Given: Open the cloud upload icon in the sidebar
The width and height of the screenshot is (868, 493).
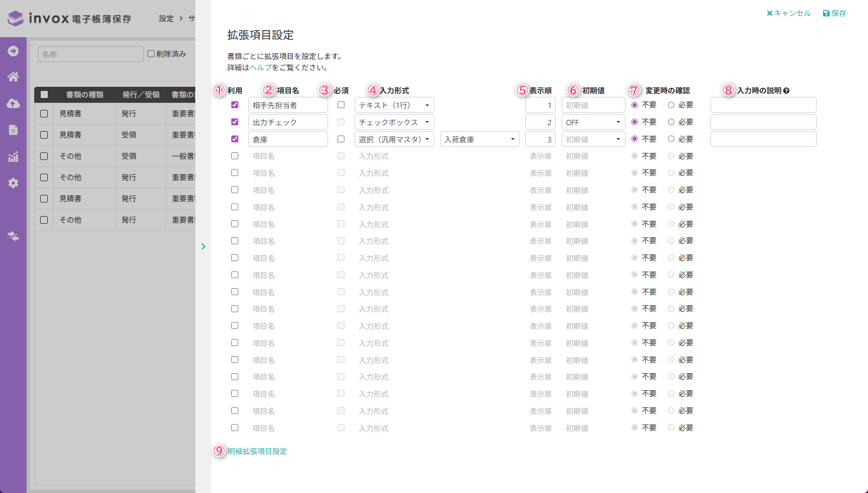Looking at the screenshot, I should pyautogui.click(x=13, y=103).
